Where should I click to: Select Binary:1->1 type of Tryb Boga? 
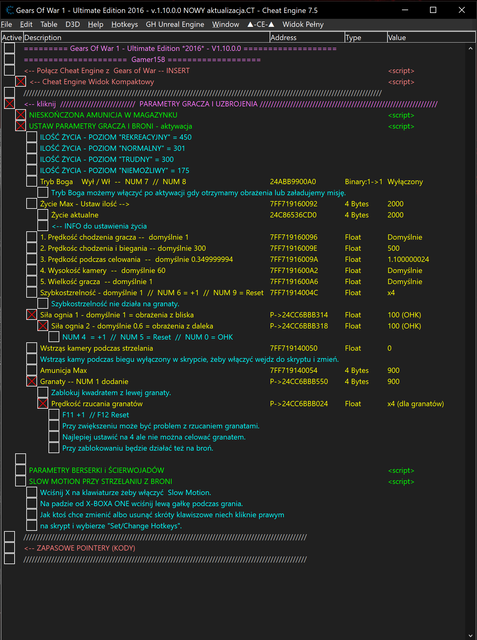[x=363, y=182]
